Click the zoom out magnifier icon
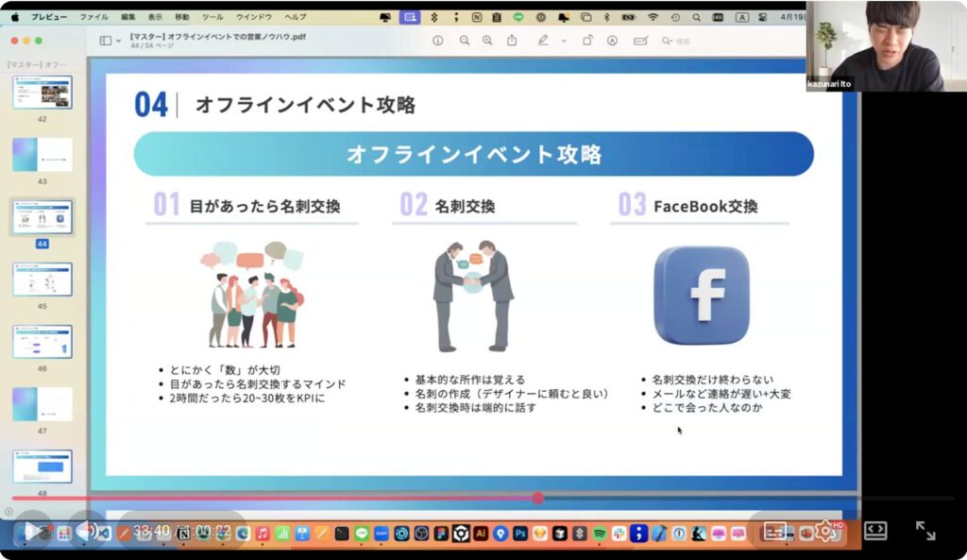The height and width of the screenshot is (560, 967). (x=465, y=41)
